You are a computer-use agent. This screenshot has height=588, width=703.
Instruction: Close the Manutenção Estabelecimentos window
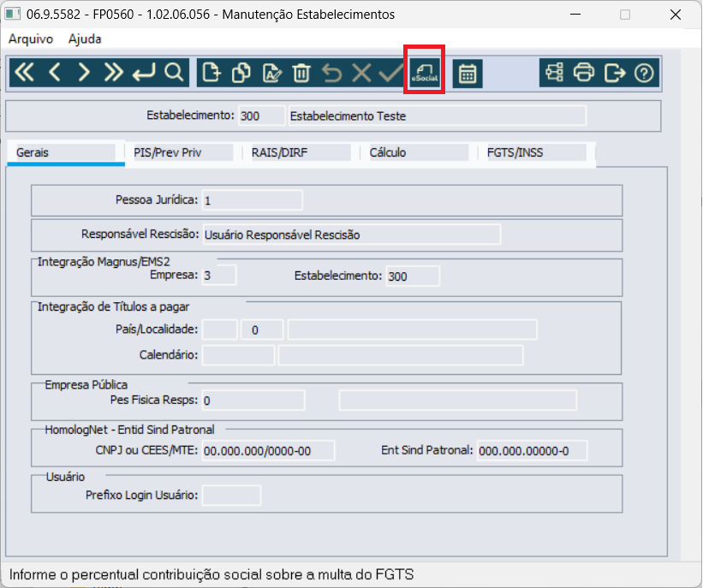coord(676,15)
